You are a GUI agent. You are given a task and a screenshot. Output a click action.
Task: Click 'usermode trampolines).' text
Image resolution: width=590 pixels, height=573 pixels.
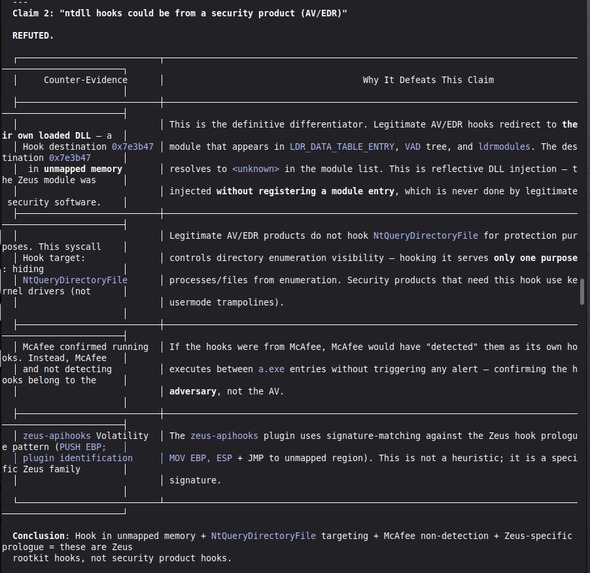click(x=227, y=302)
